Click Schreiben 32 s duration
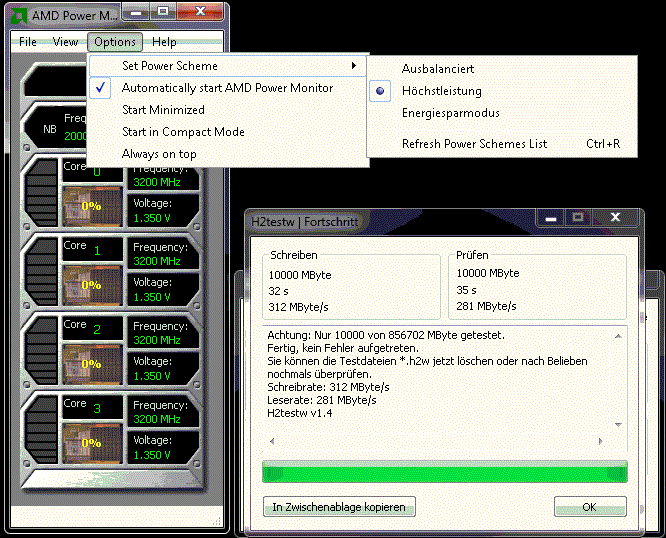 [x=278, y=291]
